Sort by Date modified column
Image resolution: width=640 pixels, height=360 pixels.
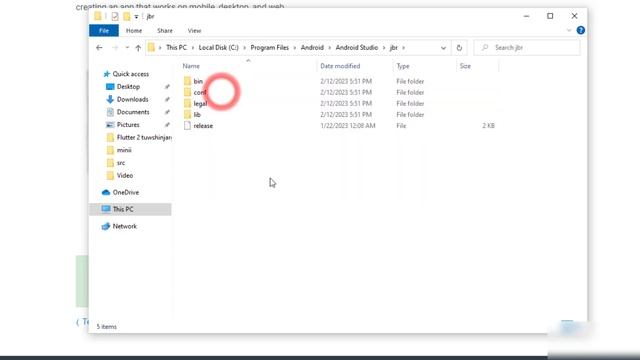click(x=340, y=66)
